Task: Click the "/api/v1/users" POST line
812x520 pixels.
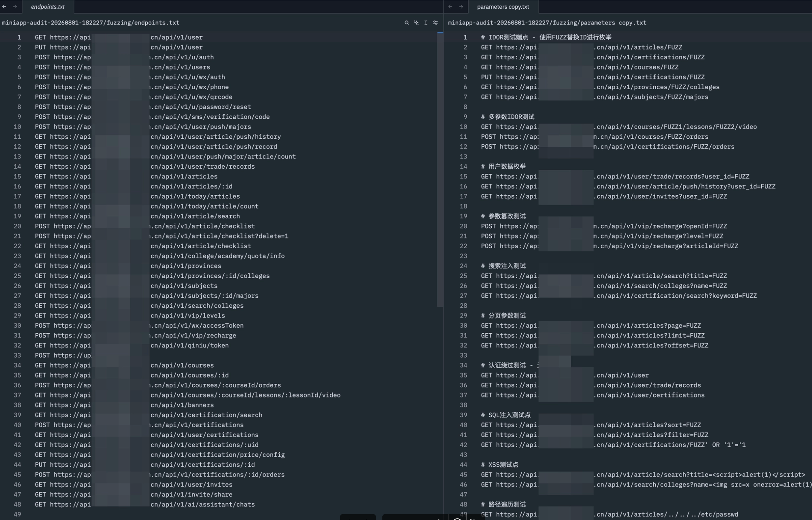Action: [122, 67]
